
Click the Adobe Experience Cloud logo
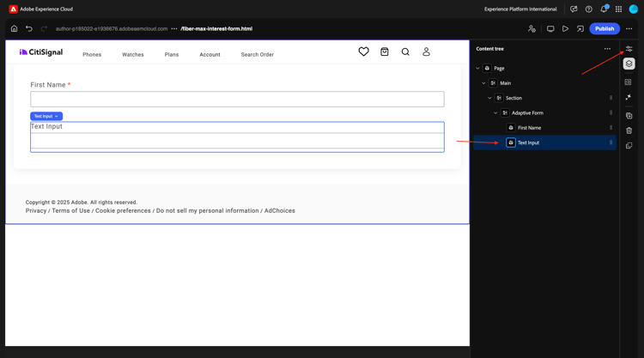pos(13,9)
